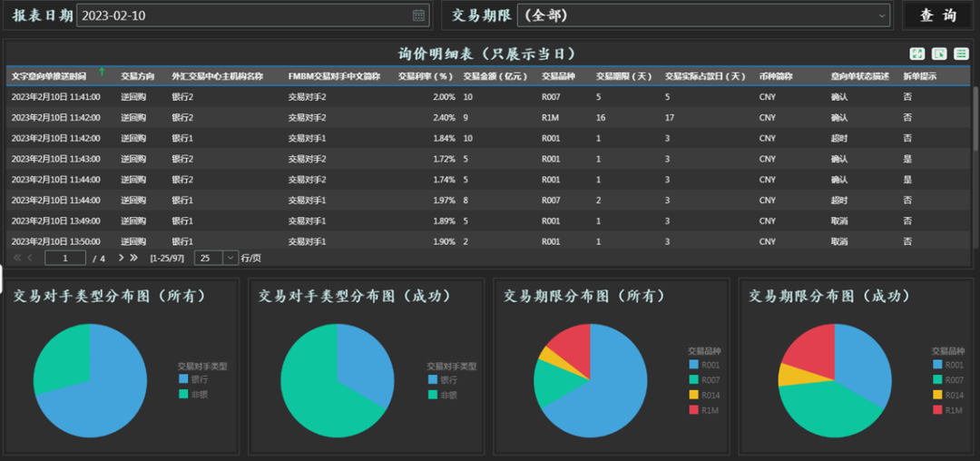Open the calendar picker for 报表日期

click(418, 15)
